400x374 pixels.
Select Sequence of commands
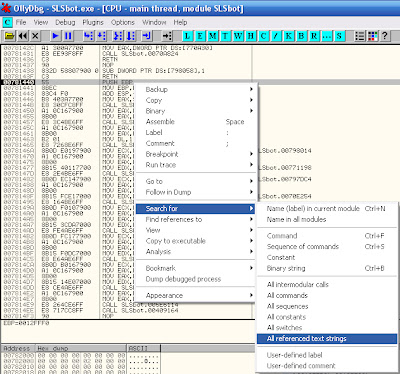[327, 246]
